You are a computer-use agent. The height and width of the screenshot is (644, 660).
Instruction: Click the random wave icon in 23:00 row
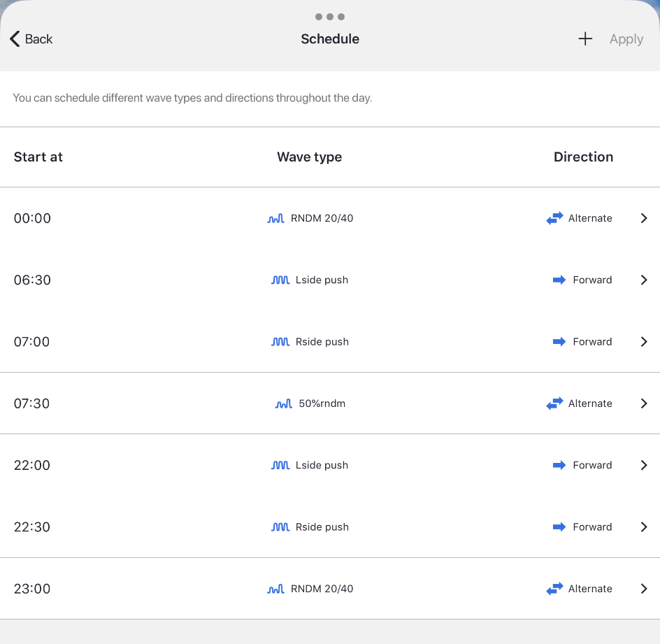tap(276, 589)
